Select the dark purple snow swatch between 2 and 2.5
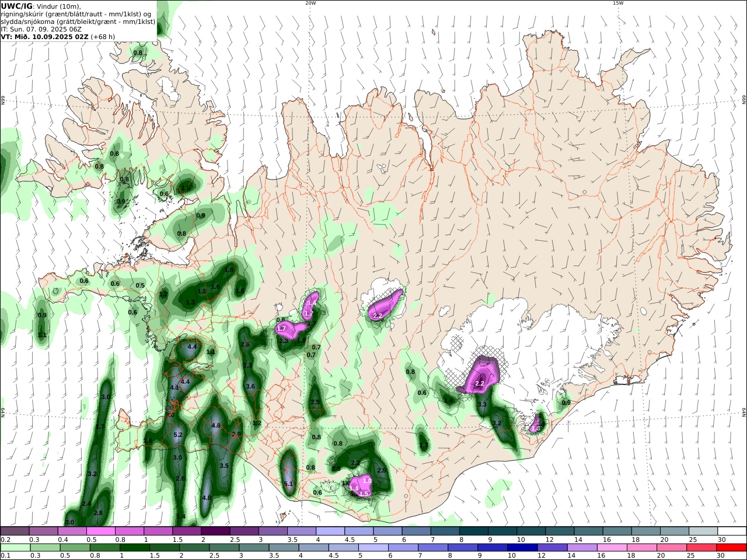Screen dimensions: 747x560 215,531
